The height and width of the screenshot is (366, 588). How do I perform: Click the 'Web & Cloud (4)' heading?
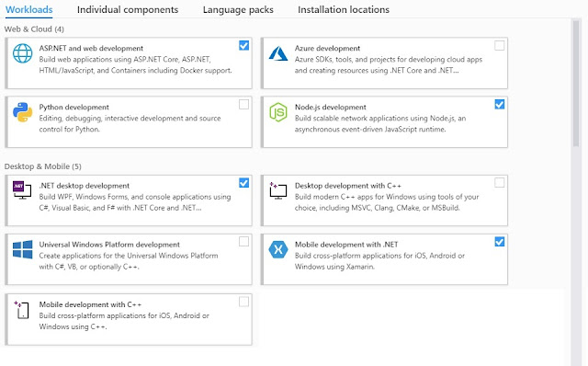34,29
